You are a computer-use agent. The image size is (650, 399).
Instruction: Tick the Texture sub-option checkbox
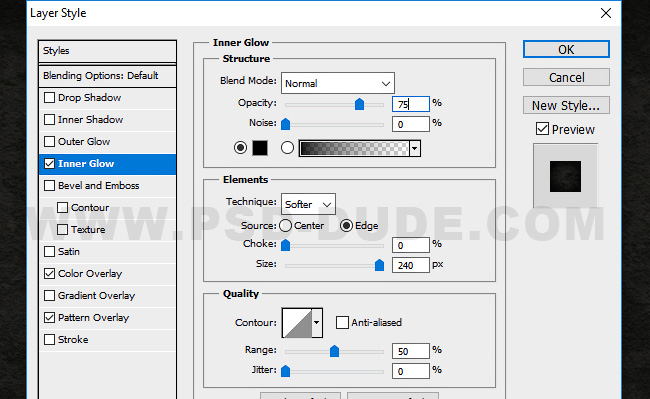click(x=62, y=229)
